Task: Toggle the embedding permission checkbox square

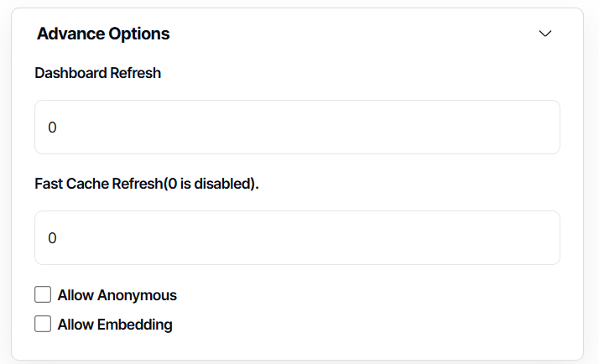Action: [x=43, y=324]
